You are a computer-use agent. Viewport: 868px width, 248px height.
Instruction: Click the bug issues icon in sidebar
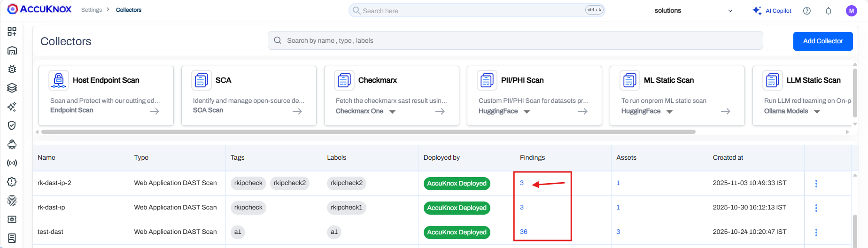[12, 69]
